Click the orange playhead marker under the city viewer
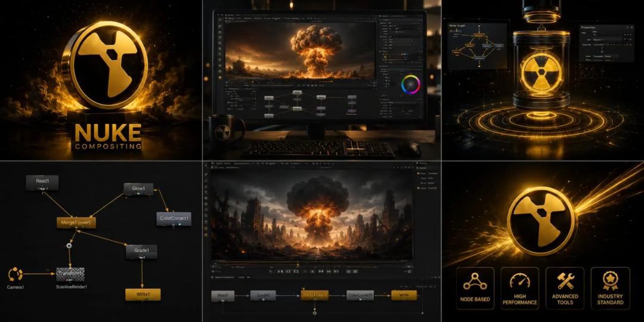 click(298, 264)
